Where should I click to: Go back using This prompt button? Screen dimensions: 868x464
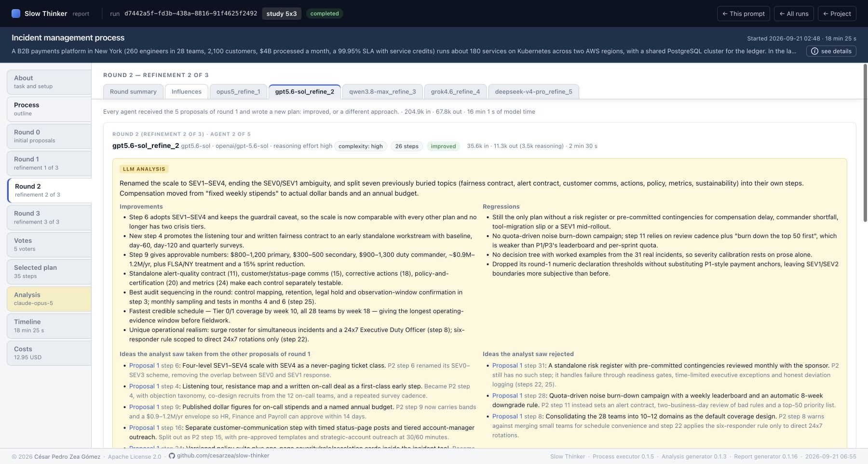click(x=744, y=13)
